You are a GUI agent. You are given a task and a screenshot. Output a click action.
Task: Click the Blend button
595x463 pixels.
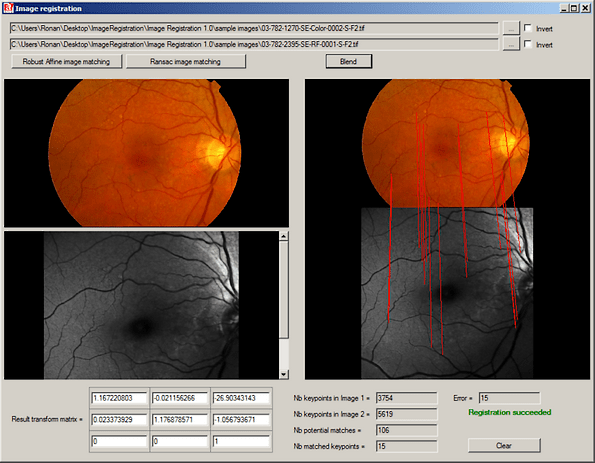click(x=348, y=61)
